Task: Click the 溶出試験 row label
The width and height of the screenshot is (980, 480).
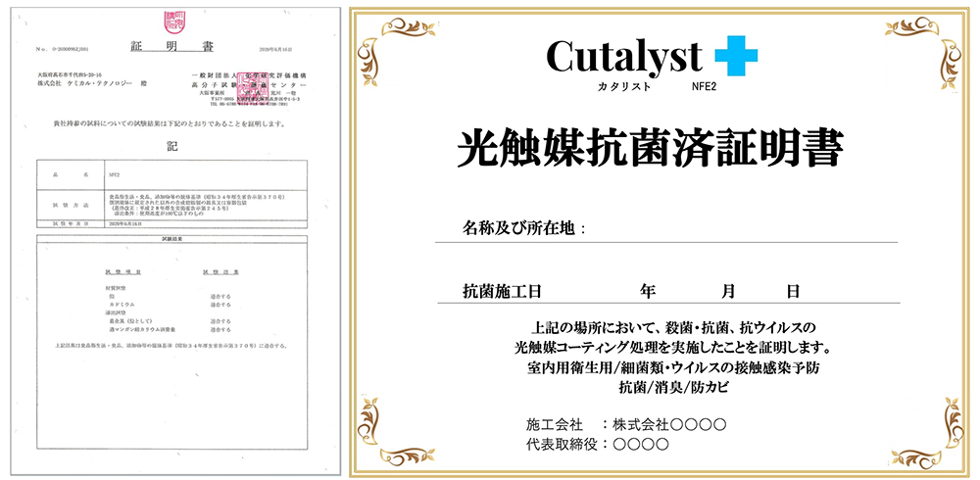Action: tap(115, 312)
